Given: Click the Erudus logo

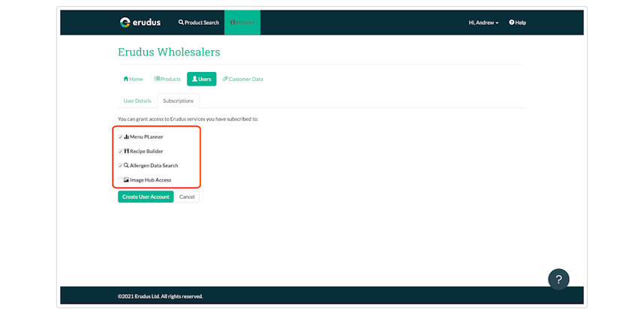Looking at the screenshot, I should click(140, 22).
